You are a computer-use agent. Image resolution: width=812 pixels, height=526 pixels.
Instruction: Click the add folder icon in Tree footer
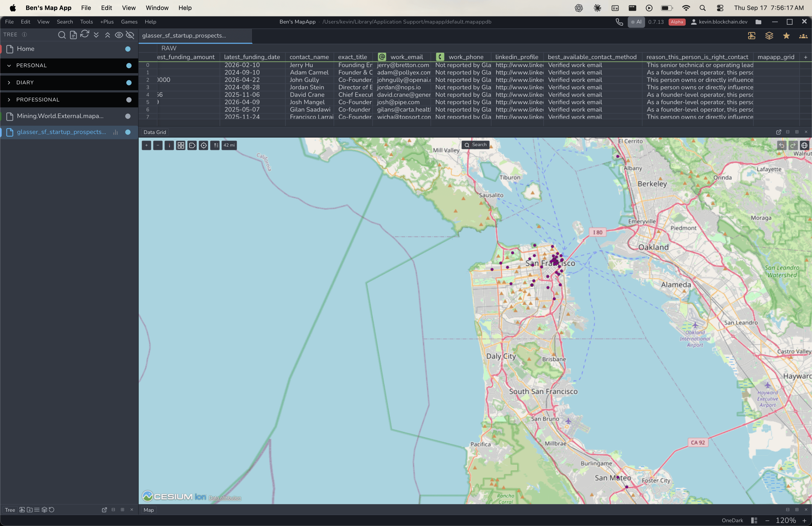[x=30, y=510]
